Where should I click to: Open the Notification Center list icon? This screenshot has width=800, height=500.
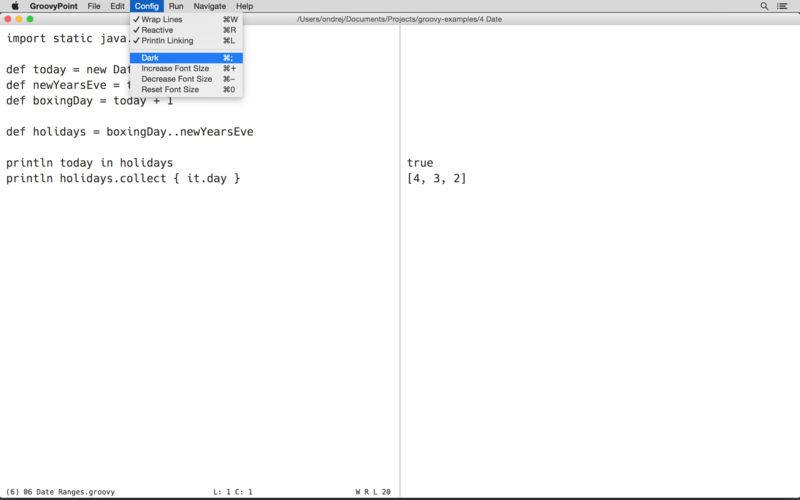785,6
